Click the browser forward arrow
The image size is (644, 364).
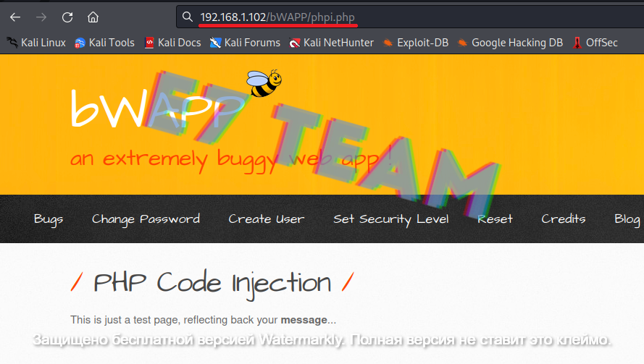(x=41, y=17)
